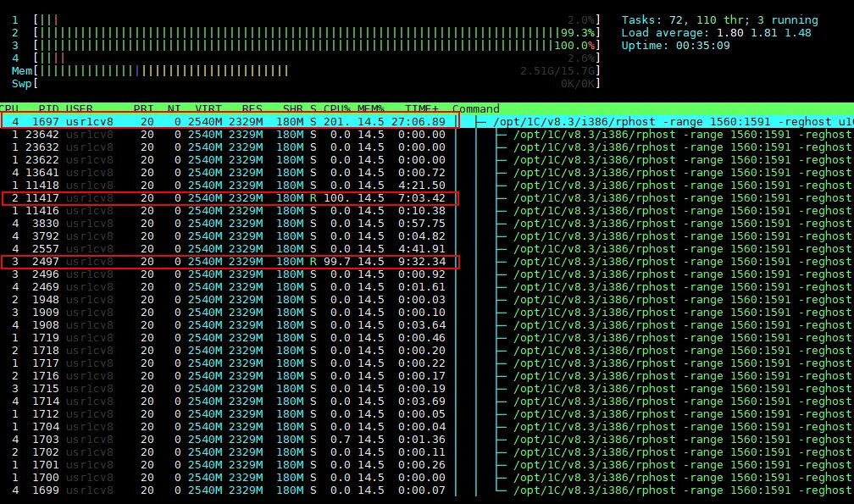This screenshot has width=854, height=504.
Task: Select the process row with PID 1716
Action: tap(427, 375)
